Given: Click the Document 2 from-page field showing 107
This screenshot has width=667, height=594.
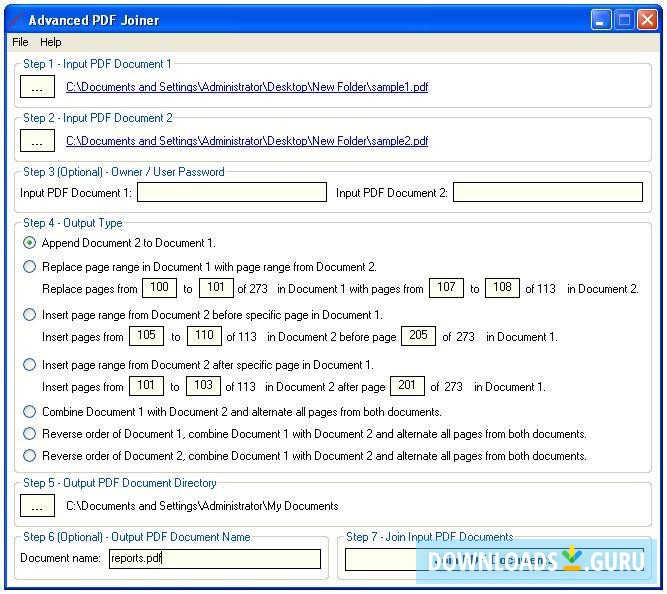Looking at the screenshot, I should pyautogui.click(x=447, y=288).
